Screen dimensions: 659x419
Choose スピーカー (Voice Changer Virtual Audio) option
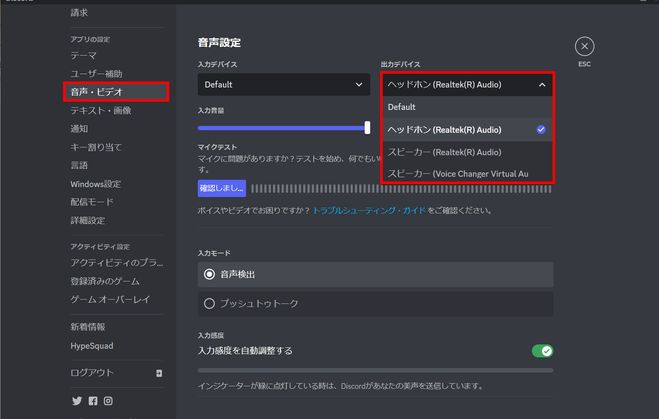(x=467, y=173)
